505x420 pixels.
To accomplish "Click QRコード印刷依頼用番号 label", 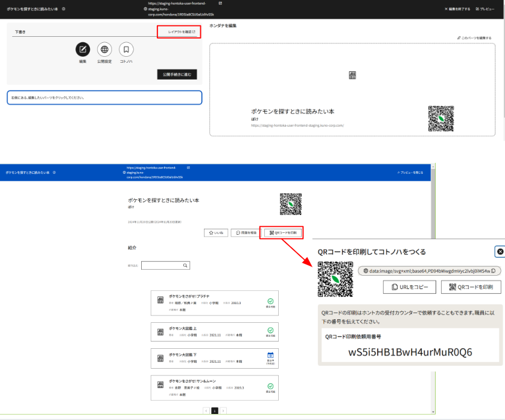I will (x=353, y=337).
